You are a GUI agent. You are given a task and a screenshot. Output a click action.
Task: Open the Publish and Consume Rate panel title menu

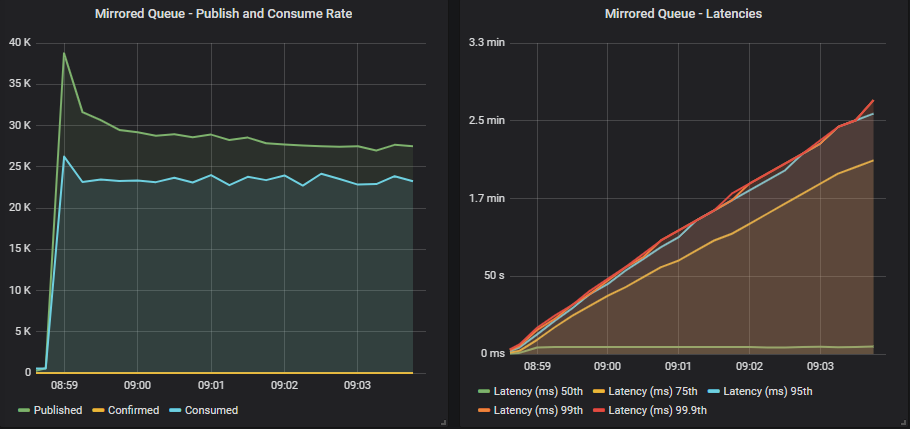click(222, 14)
